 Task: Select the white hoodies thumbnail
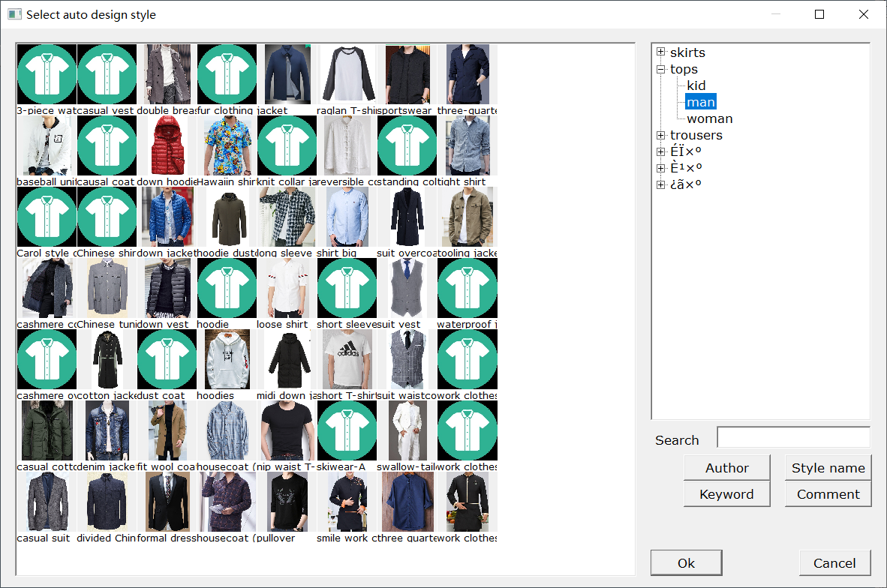pos(227,359)
